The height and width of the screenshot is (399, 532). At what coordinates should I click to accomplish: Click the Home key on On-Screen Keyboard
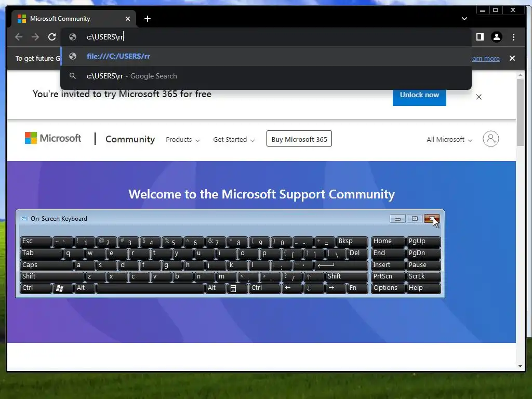pyautogui.click(x=388, y=242)
